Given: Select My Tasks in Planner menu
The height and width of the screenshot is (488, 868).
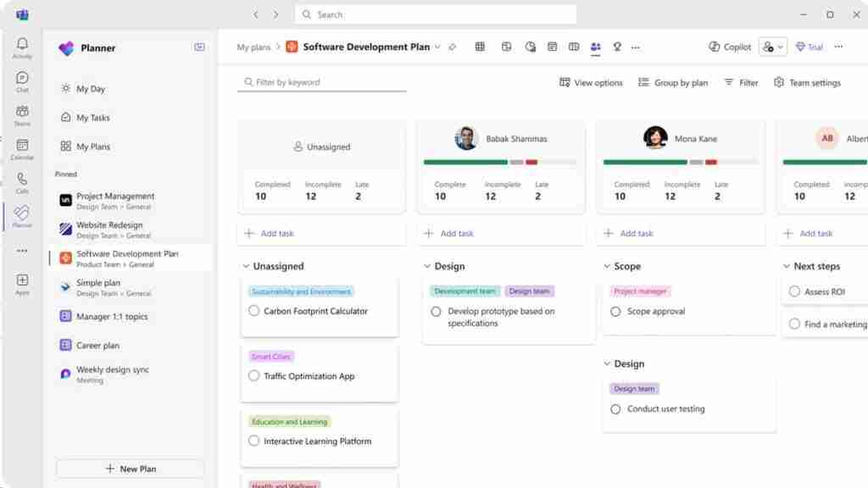Looking at the screenshot, I should [93, 117].
